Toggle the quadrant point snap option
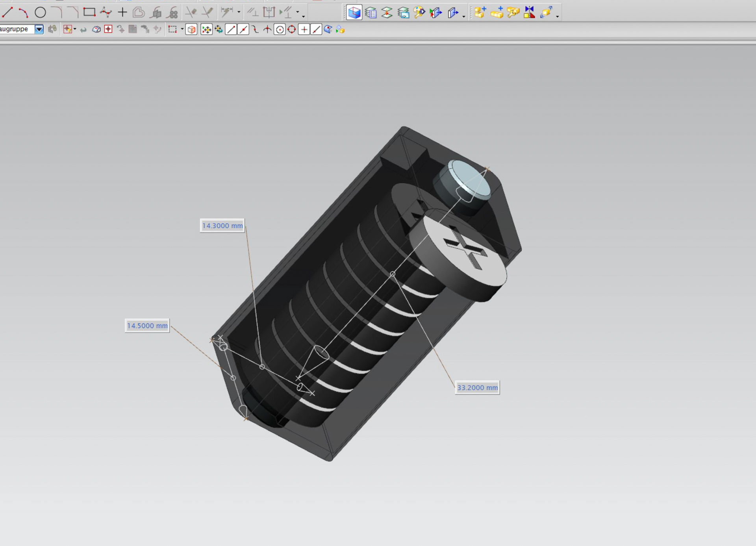756x546 pixels. pos(292,30)
